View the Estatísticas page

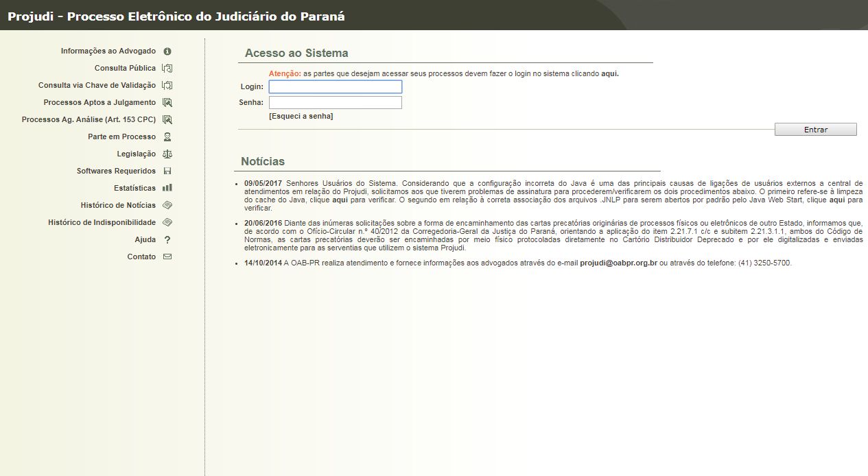[135, 189]
